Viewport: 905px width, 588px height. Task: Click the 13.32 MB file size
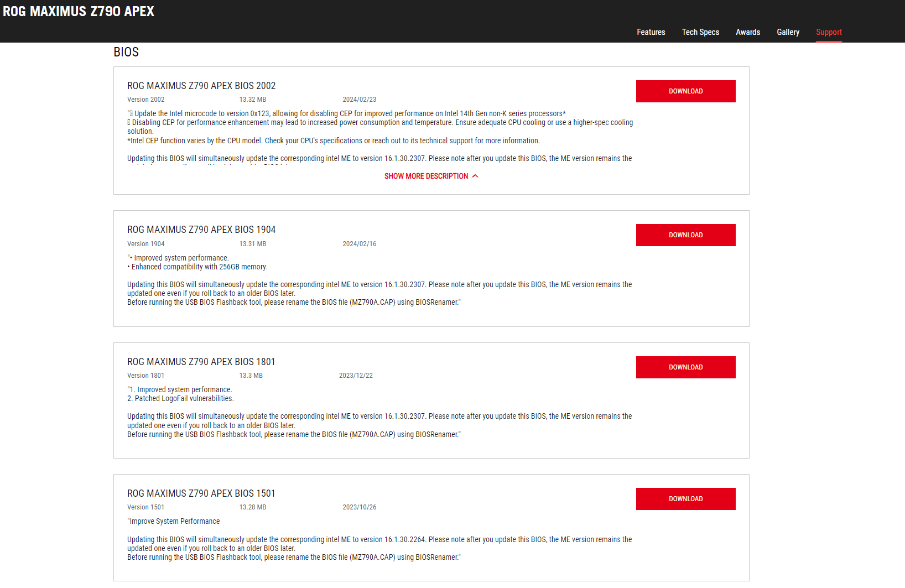tap(253, 100)
